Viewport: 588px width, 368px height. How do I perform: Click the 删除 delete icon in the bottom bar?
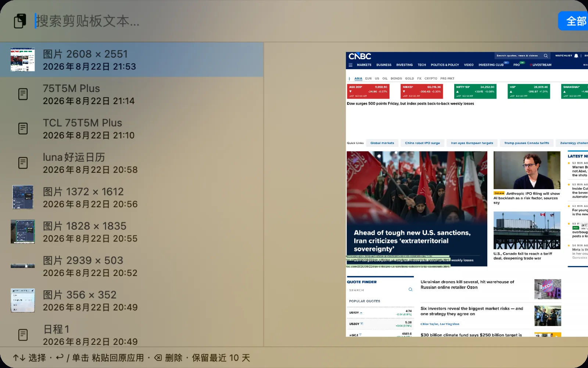tap(158, 358)
